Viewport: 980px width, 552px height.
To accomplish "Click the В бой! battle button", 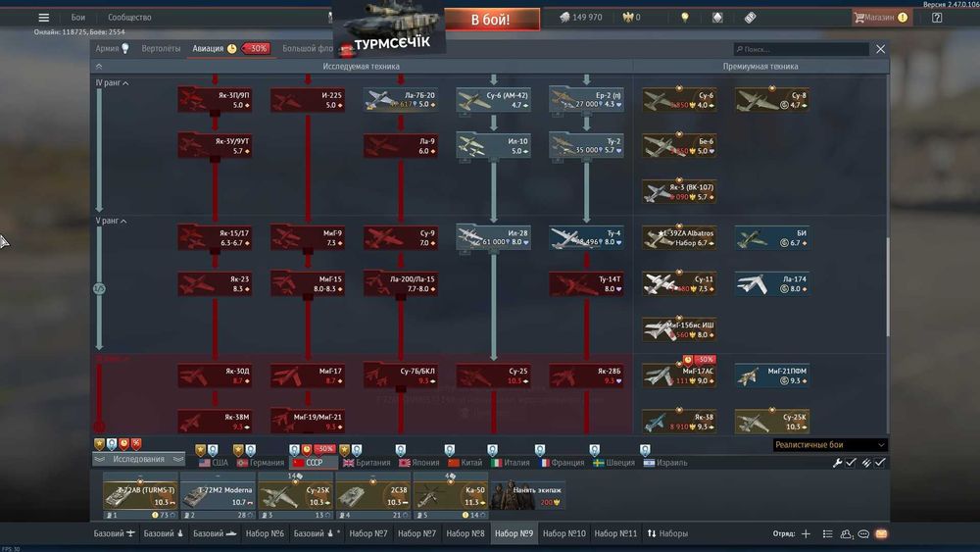I will pos(491,20).
